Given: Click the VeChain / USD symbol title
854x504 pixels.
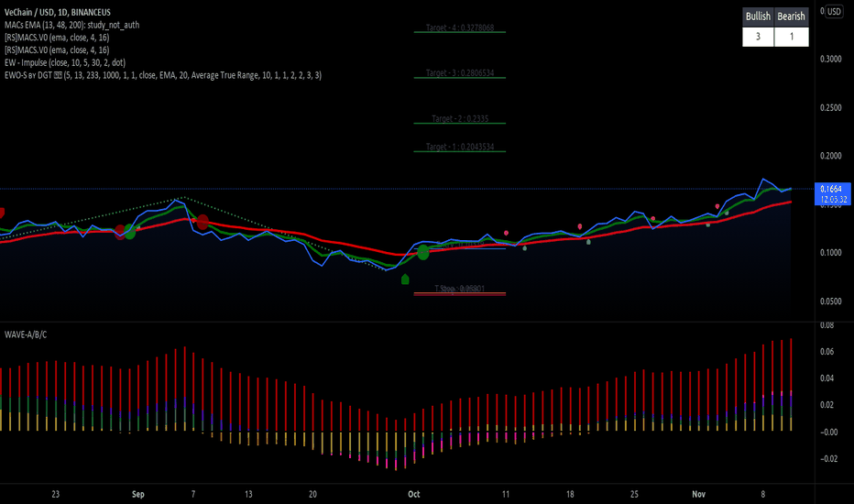Looking at the screenshot, I should 58,12.
